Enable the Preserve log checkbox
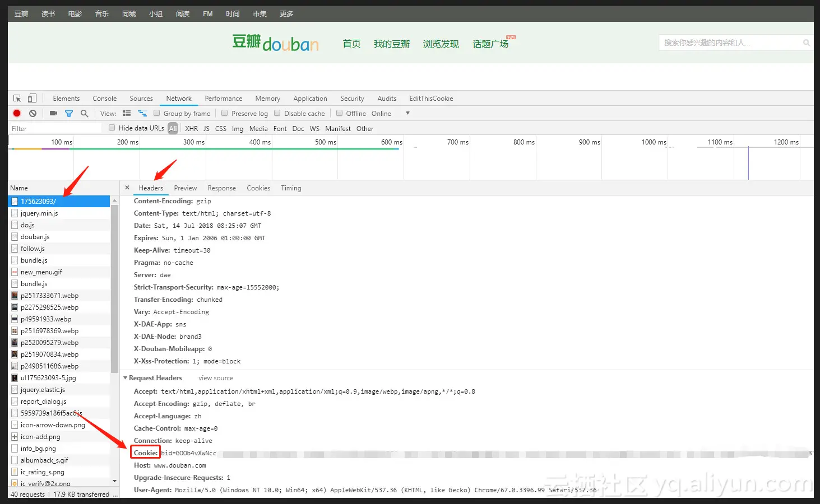Viewport: 820px width, 504px height. (x=225, y=113)
